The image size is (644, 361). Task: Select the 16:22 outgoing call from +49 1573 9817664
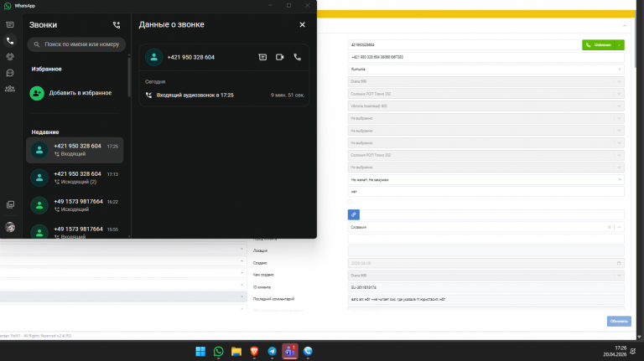pyautogui.click(x=75, y=205)
